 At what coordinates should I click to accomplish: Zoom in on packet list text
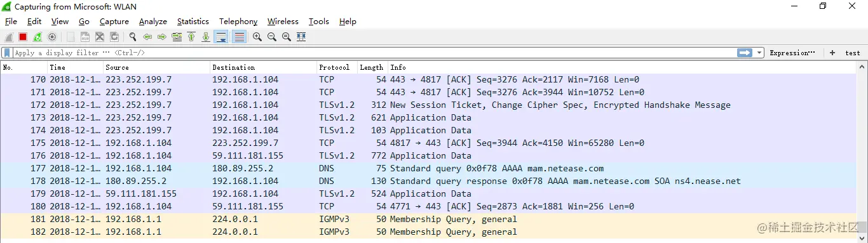click(257, 37)
